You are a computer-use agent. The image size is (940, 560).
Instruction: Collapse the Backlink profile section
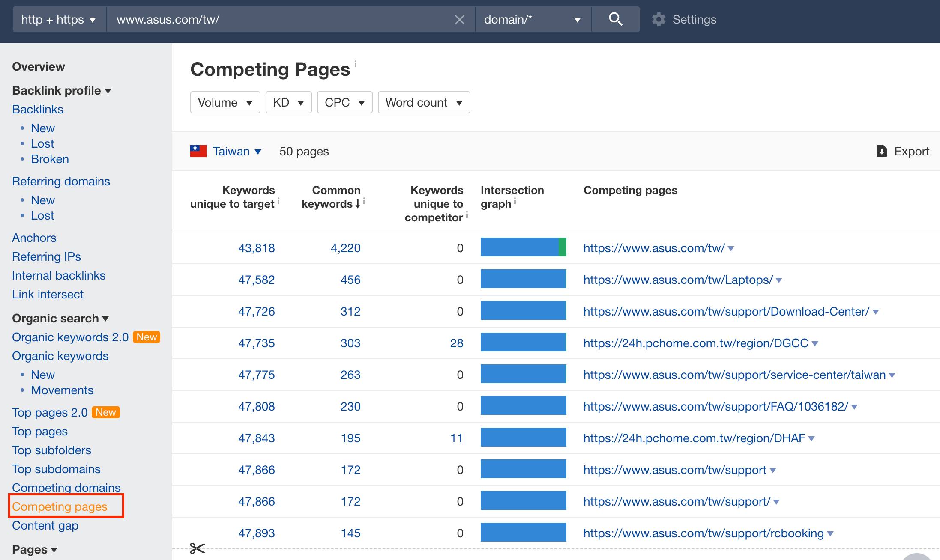62,90
